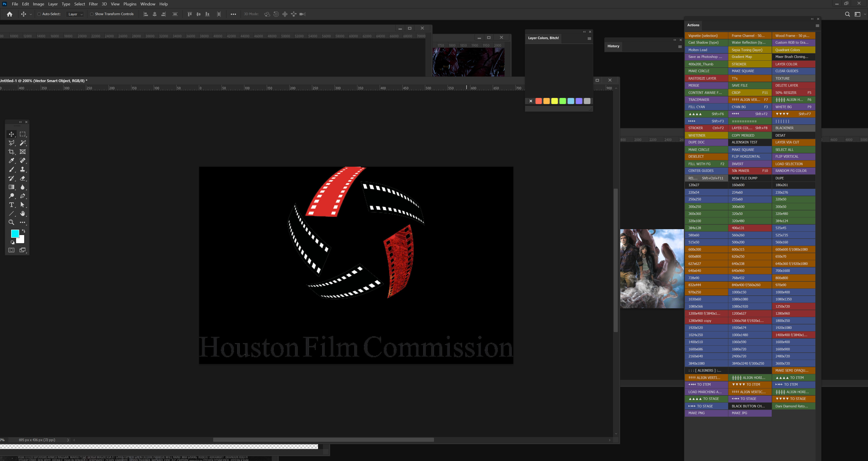868x461 pixels.
Task: Open the History panel flyout menu
Action: 680,47
